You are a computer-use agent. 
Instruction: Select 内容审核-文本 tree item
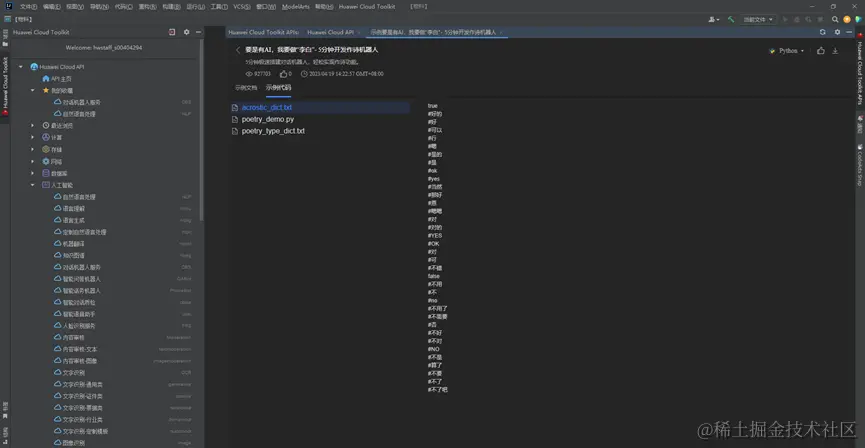(x=80, y=349)
